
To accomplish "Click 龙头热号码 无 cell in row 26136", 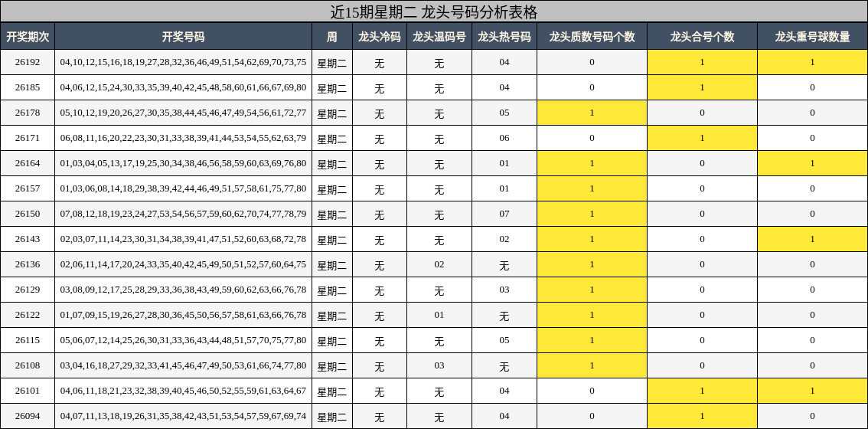I will [504, 266].
